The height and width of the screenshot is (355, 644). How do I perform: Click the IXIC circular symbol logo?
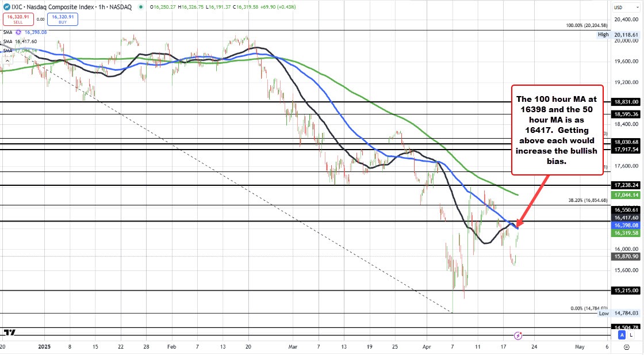pos(7,6)
